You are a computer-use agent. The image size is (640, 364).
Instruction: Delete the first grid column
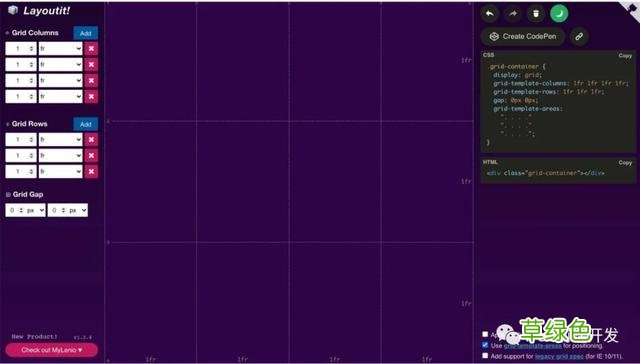tap(91, 49)
